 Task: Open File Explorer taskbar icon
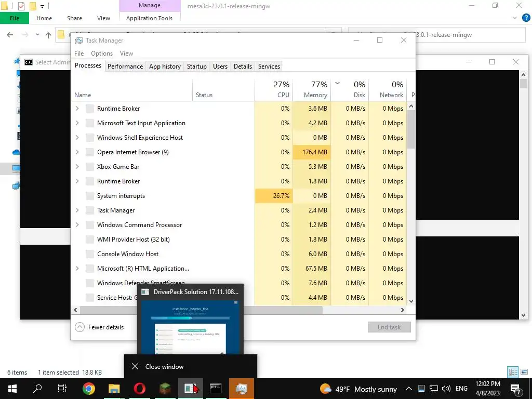tap(114, 389)
